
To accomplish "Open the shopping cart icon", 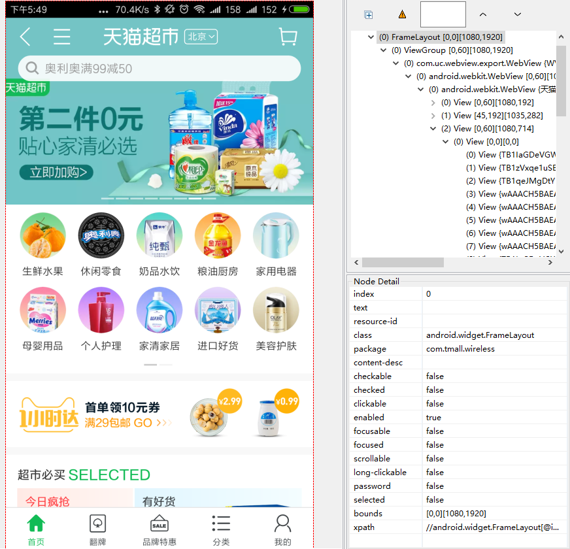I will [x=288, y=37].
